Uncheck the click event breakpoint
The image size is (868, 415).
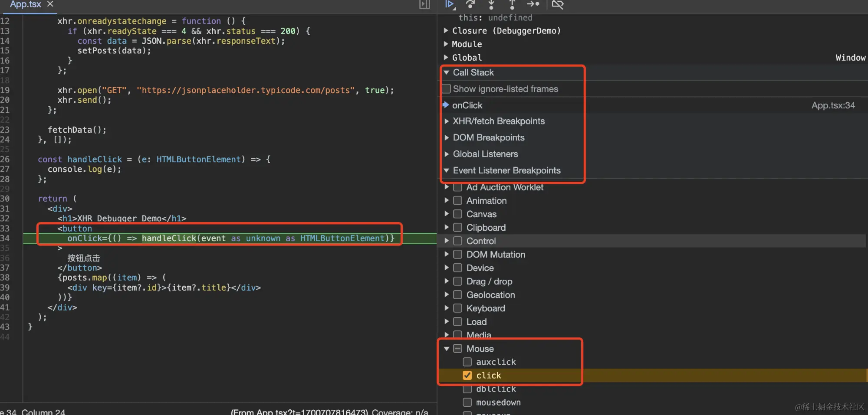(x=467, y=376)
